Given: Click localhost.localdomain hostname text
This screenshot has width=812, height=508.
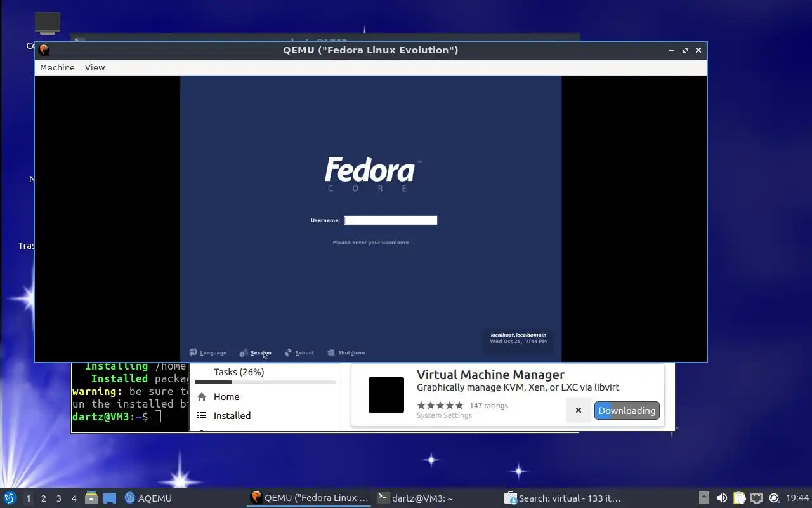Looking at the screenshot, I should coord(518,335).
